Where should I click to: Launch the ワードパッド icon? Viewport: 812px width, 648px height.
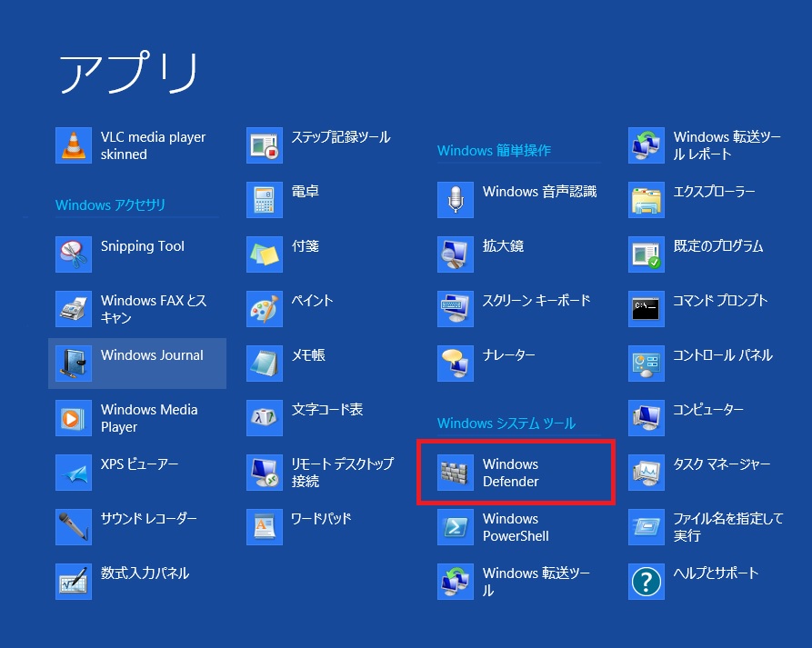[x=265, y=527]
